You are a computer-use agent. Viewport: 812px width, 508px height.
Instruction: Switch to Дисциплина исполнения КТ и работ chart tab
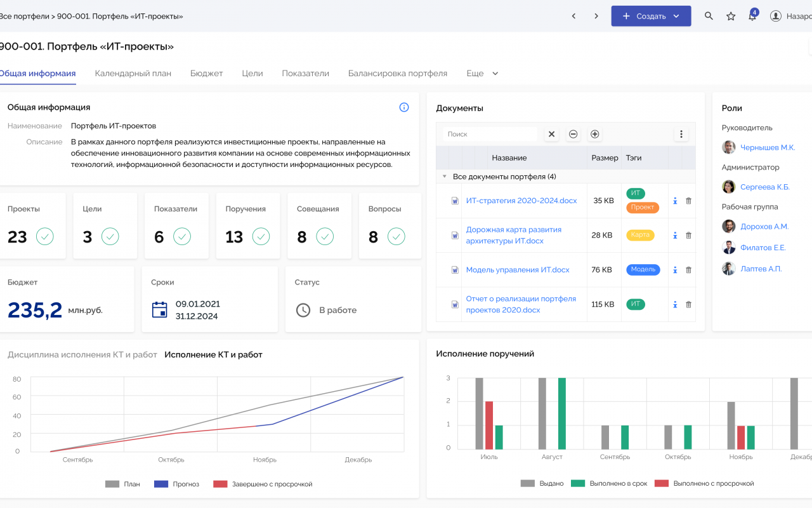point(82,354)
